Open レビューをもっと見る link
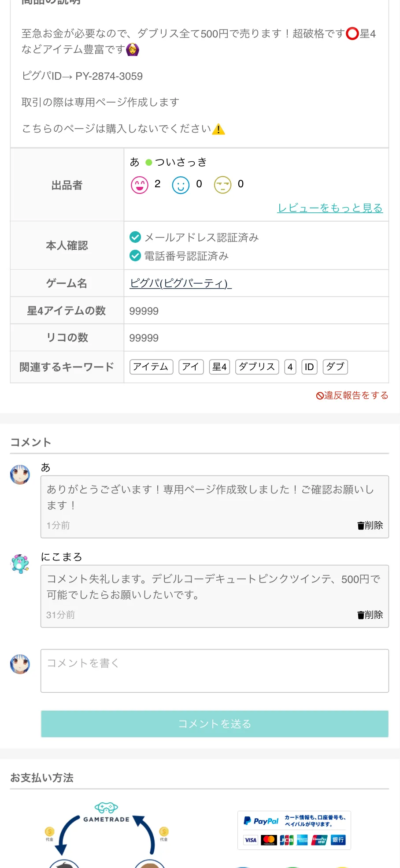Screen dimensions: 400x868 click(x=330, y=208)
